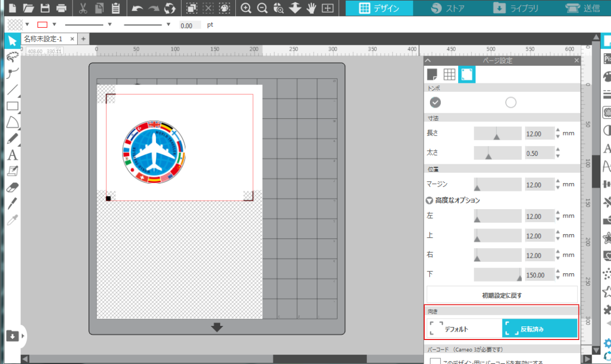Image resolution: width=611 pixels, height=364 pixels.
Task: Click the 下 150.00 value field
Action: click(540, 275)
